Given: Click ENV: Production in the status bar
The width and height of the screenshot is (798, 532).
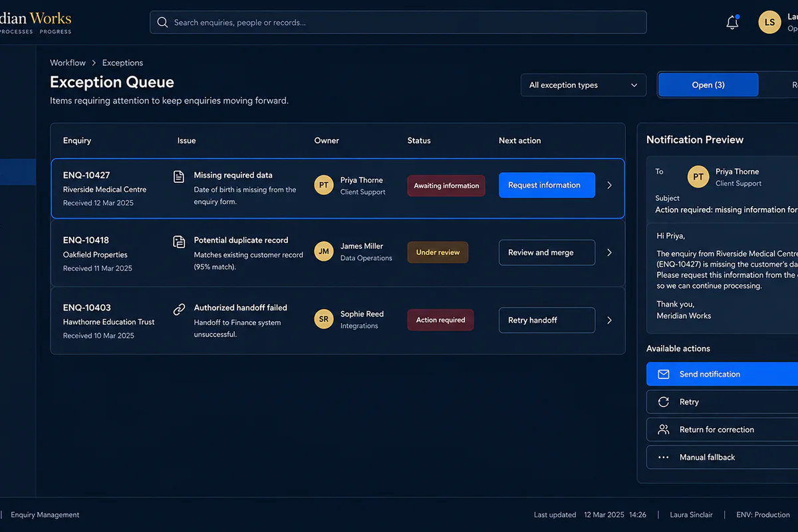Looking at the screenshot, I should tap(763, 515).
